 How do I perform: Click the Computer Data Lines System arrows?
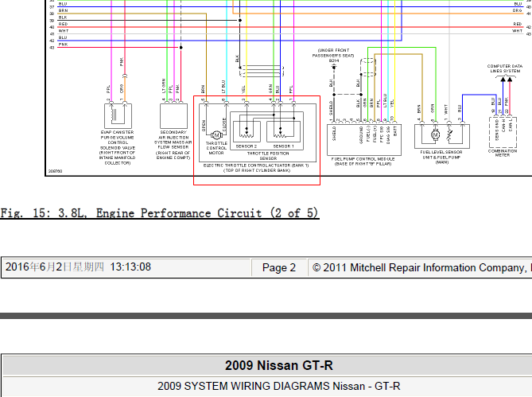click(507, 80)
